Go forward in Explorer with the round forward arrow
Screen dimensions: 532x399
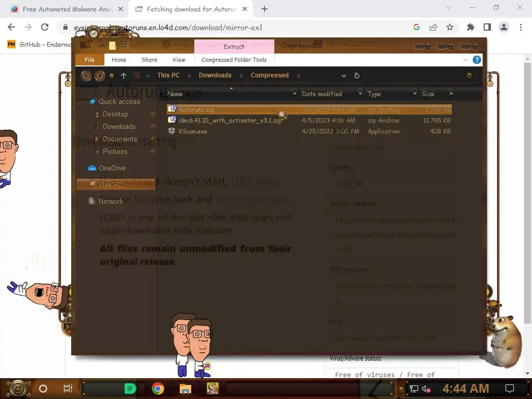pyautogui.click(x=99, y=75)
